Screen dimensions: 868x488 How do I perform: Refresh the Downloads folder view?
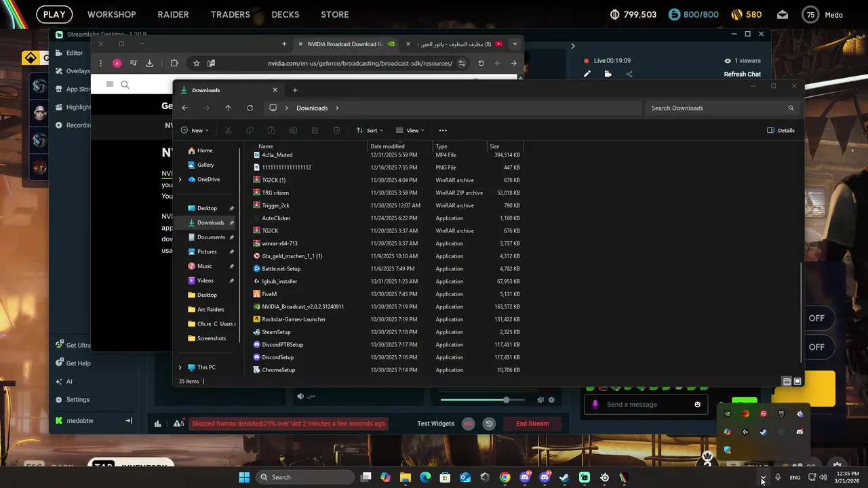click(x=250, y=108)
